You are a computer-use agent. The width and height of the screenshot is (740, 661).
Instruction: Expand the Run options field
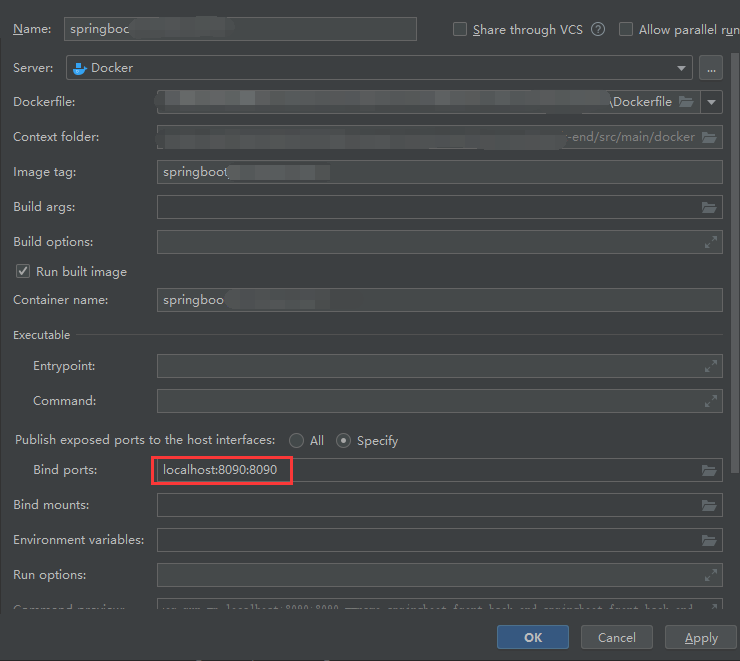(x=711, y=575)
